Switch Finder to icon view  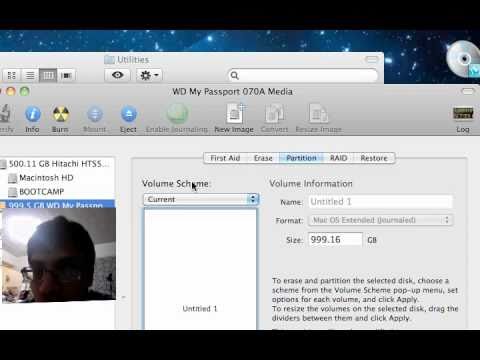[12, 75]
